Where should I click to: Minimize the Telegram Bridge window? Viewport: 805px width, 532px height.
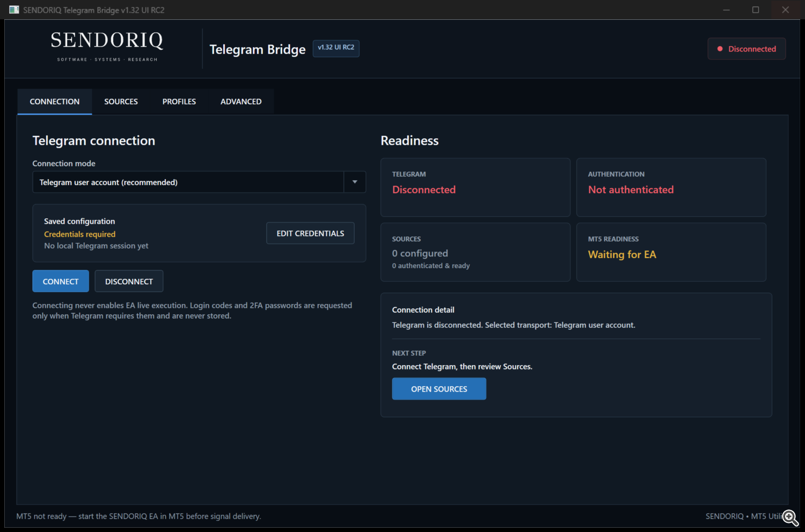[x=726, y=10]
